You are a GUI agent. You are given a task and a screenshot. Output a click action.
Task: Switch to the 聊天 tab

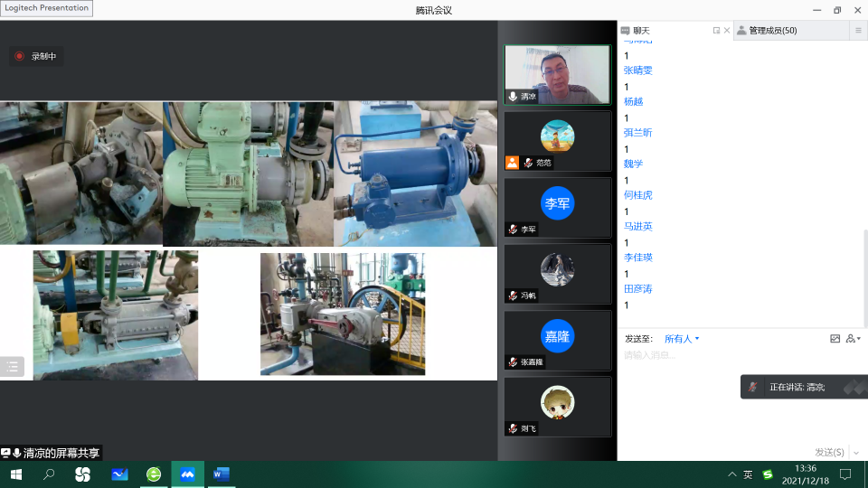point(641,31)
